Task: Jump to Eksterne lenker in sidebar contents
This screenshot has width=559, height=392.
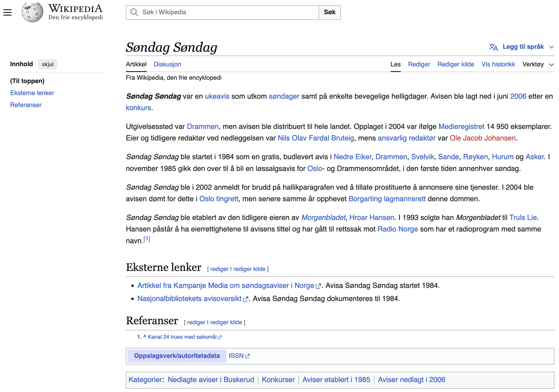Action: (32, 93)
